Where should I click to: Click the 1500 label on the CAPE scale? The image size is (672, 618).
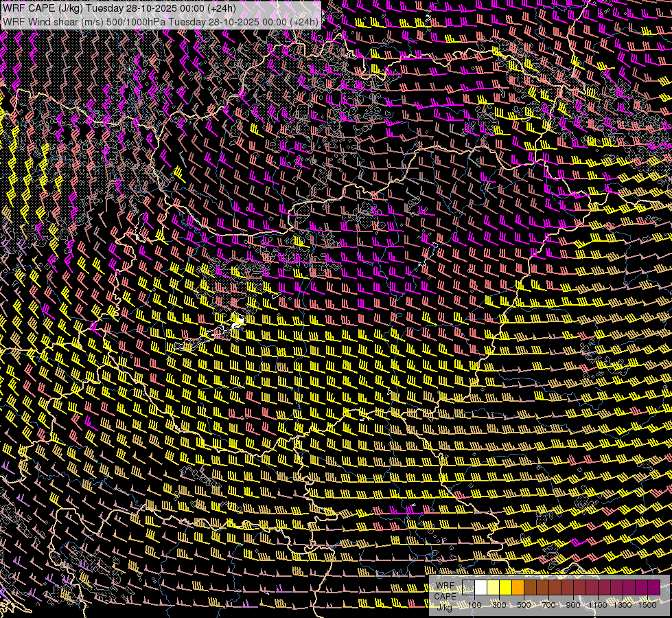click(x=647, y=605)
